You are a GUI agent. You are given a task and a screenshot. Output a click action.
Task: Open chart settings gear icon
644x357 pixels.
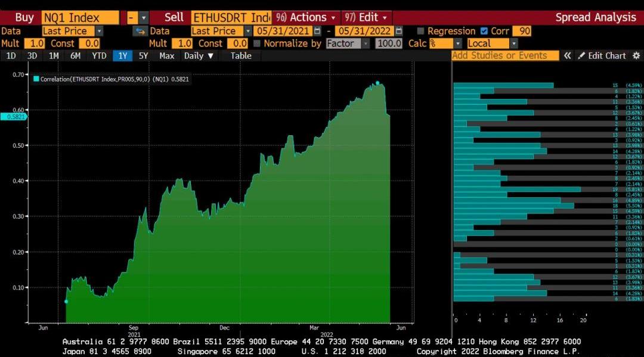pyautogui.click(x=636, y=55)
